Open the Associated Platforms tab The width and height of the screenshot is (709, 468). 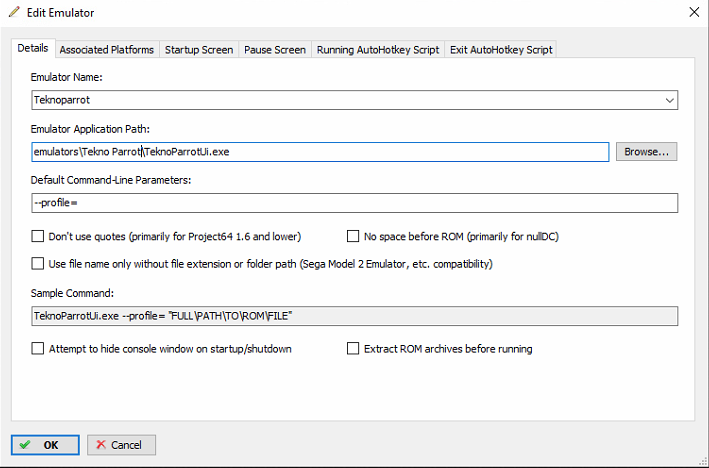click(x=107, y=50)
